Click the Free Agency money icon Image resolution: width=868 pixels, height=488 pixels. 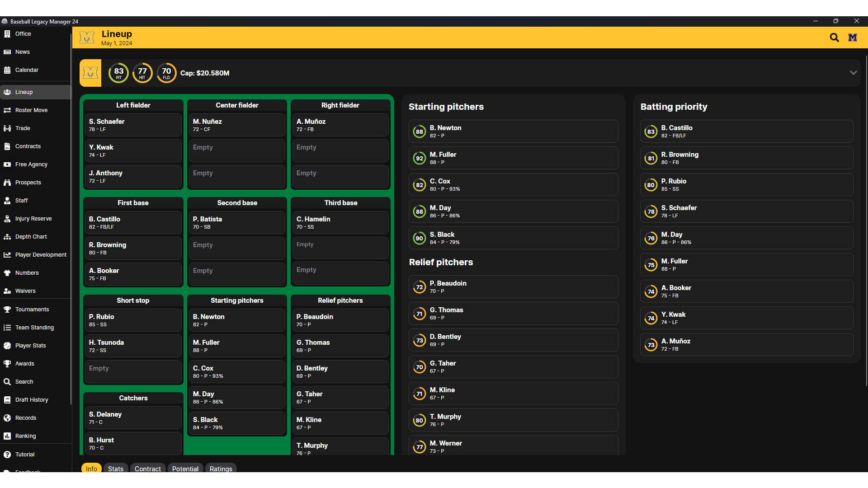pos(7,164)
